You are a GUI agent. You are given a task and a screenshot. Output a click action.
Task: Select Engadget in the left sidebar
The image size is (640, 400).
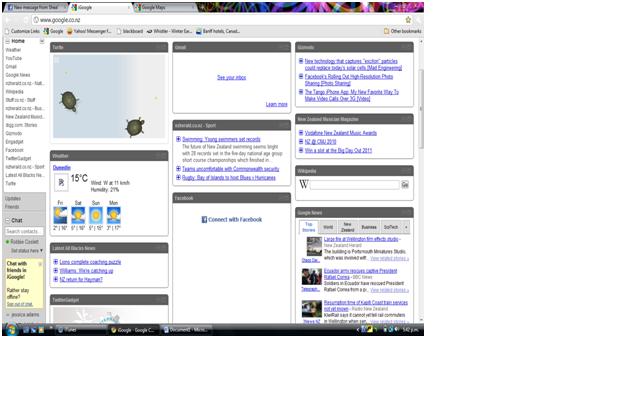tap(14, 142)
